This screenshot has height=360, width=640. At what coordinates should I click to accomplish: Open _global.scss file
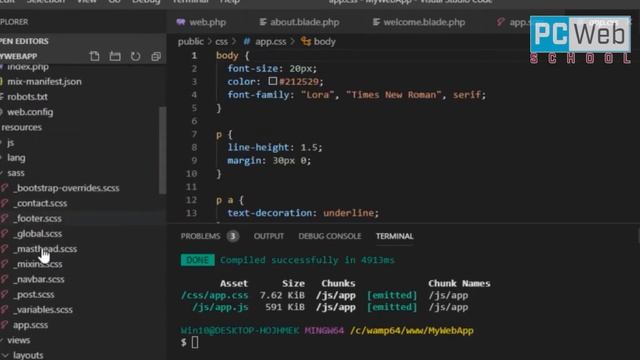(x=38, y=233)
